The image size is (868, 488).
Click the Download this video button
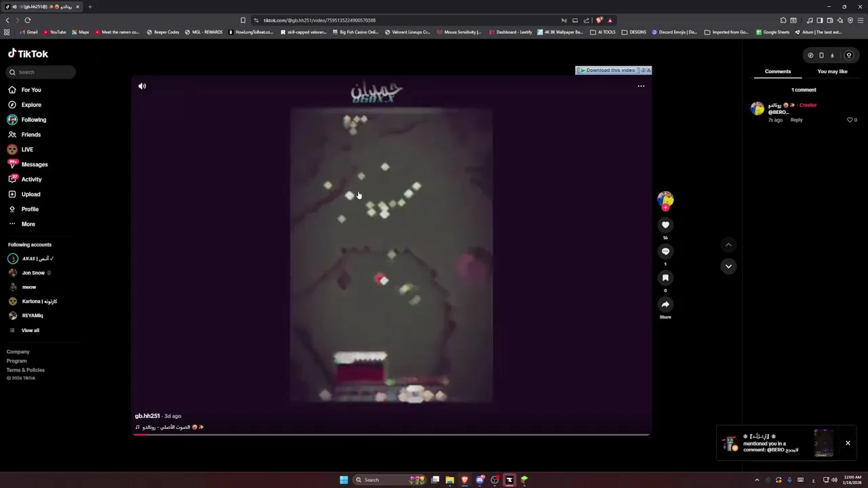pos(608,70)
